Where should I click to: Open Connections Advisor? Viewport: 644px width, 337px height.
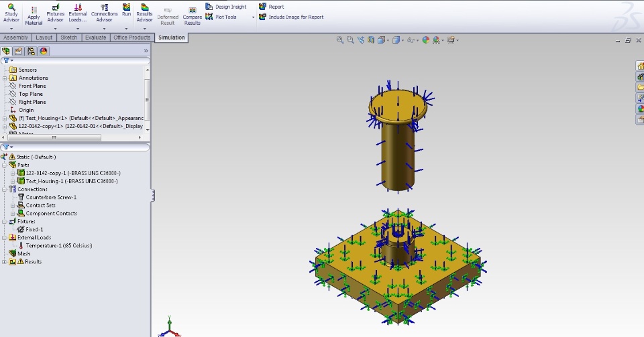[x=105, y=13]
